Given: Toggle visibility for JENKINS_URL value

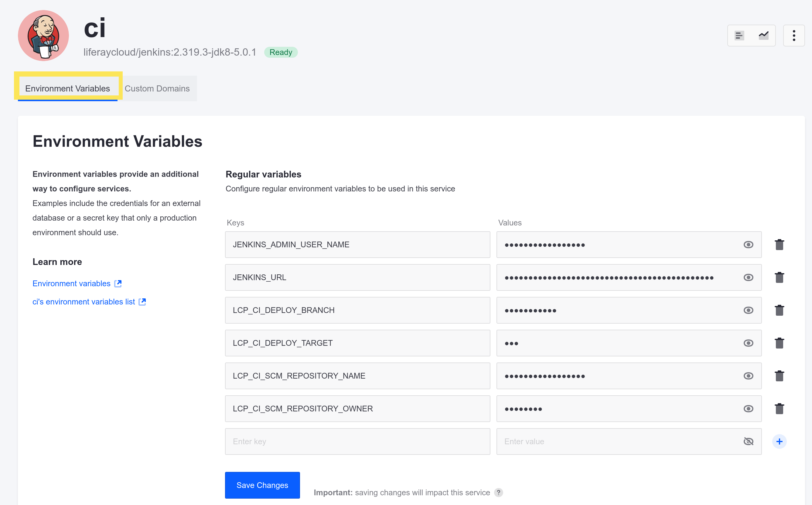Looking at the screenshot, I should point(749,277).
